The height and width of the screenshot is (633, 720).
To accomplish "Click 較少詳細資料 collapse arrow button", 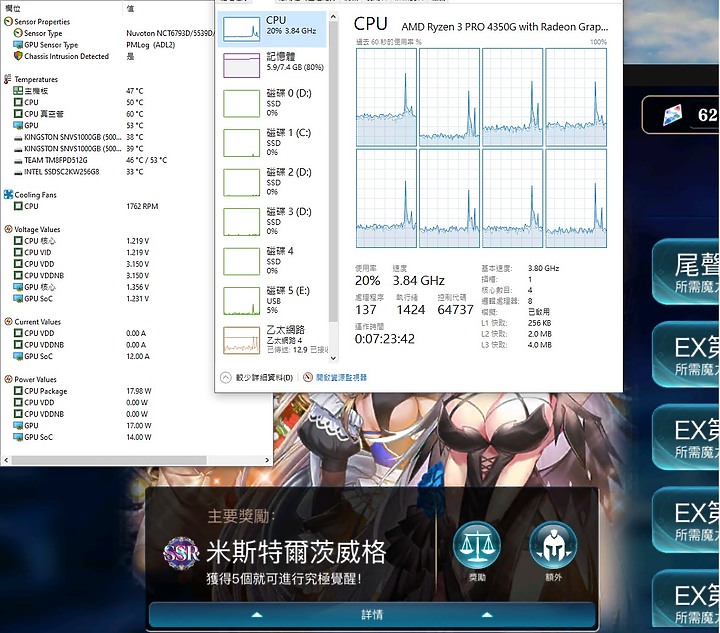I will tap(225, 377).
